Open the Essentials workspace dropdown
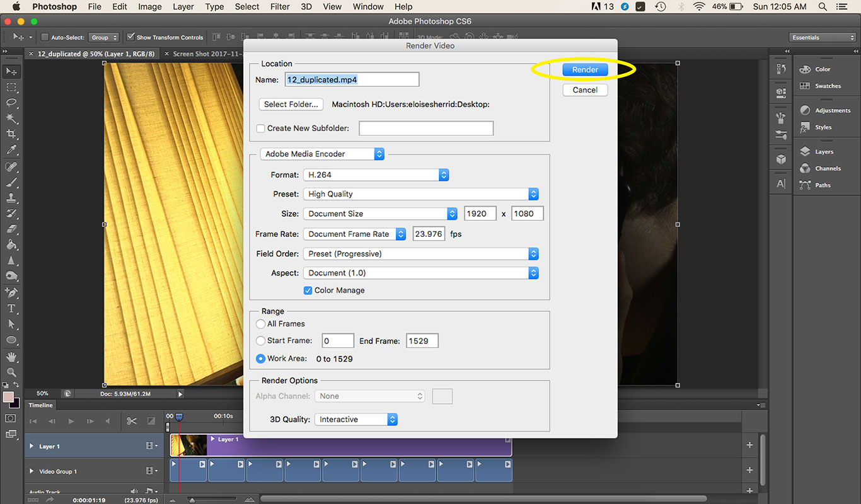 (x=823, y=37)
